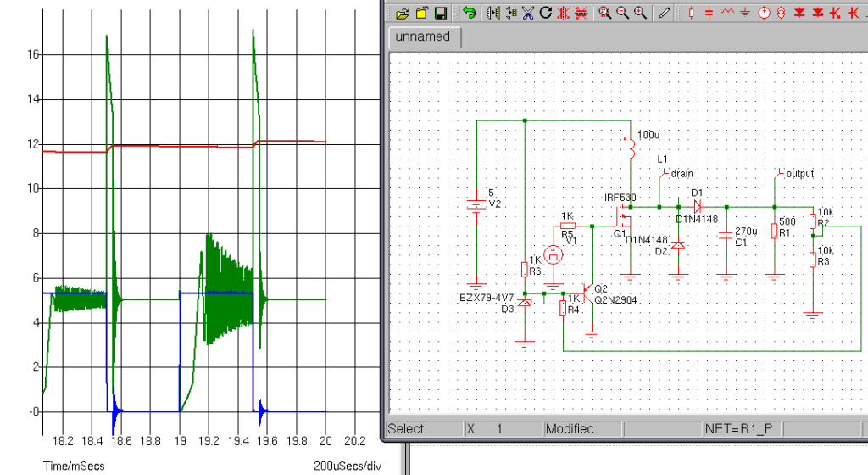
Task: Select the 100u inductor coil symbol
Action: click(630, 150)
